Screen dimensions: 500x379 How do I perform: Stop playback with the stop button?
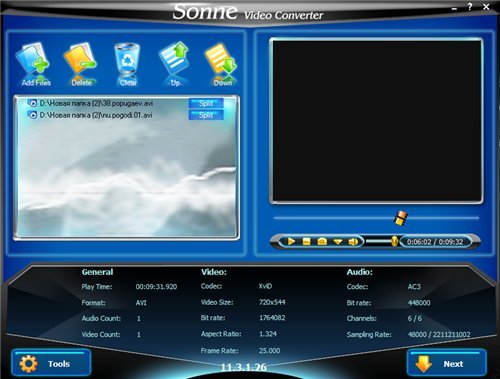click(306, 241)
